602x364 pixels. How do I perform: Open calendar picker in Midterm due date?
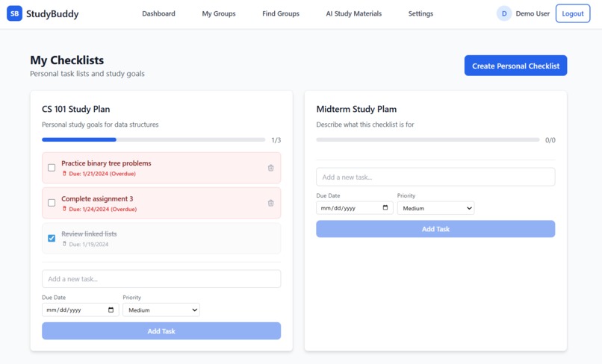385,208
